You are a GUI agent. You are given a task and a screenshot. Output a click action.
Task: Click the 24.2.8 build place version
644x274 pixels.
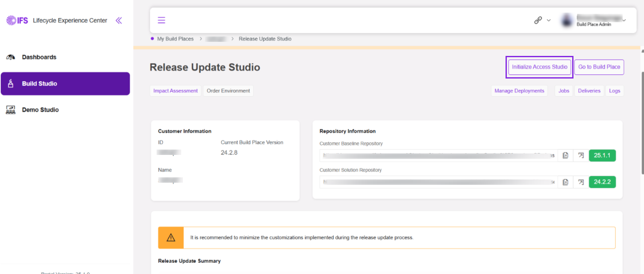click(x=229, y=152)
